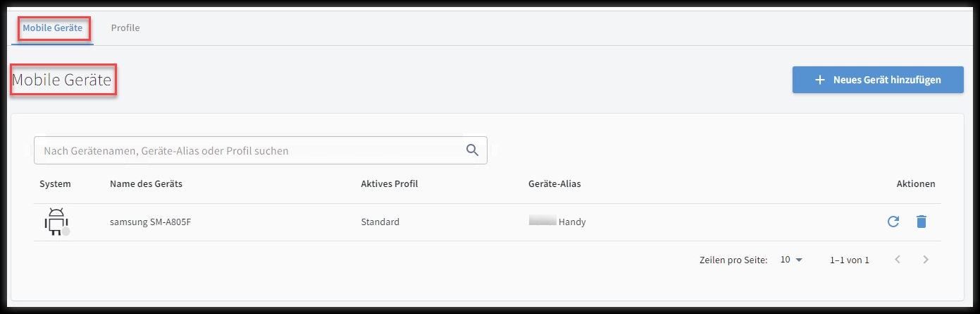This screenshot has width=980, height=314.
Task: Delete the samsung device with trash icon
Action: pyautogui.click(x=921, y=222)
